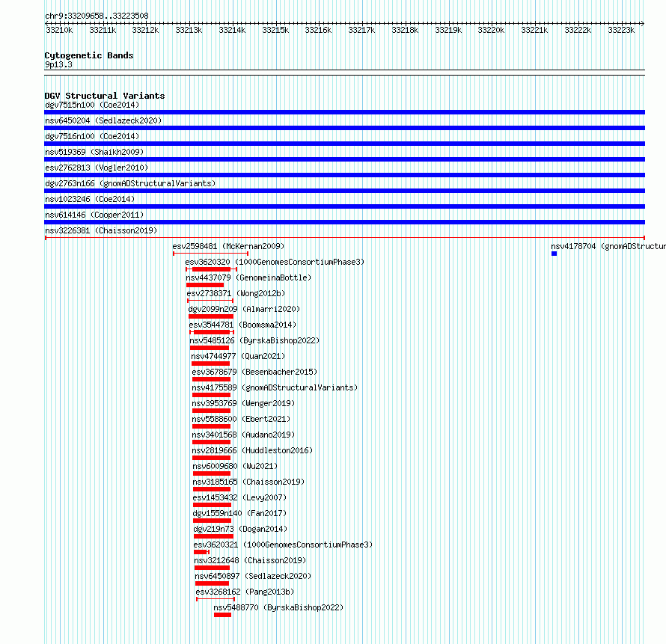
Task: Select nsv5488770 (ByrskaBishop2022) label
Action: [278, 607]
